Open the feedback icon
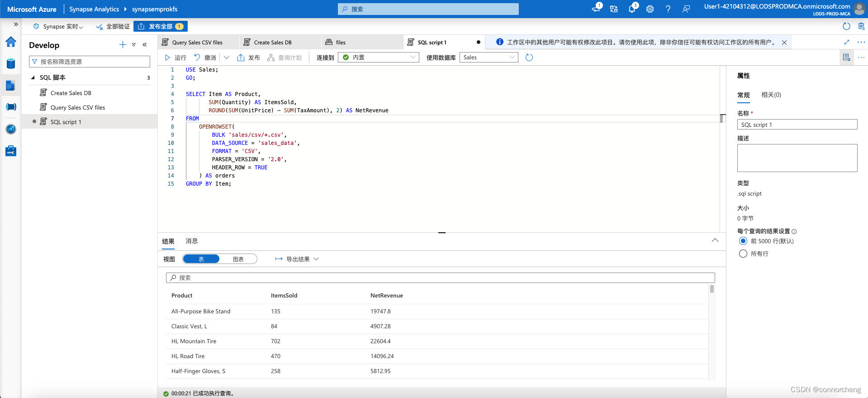Viewport: 868px width, 398px height. point(686,9)
